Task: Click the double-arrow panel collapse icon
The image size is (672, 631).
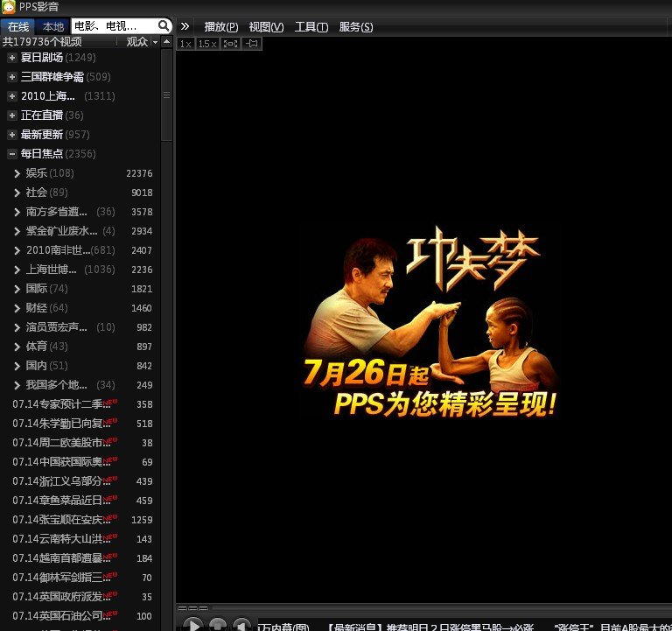Action: pos(185,26)
